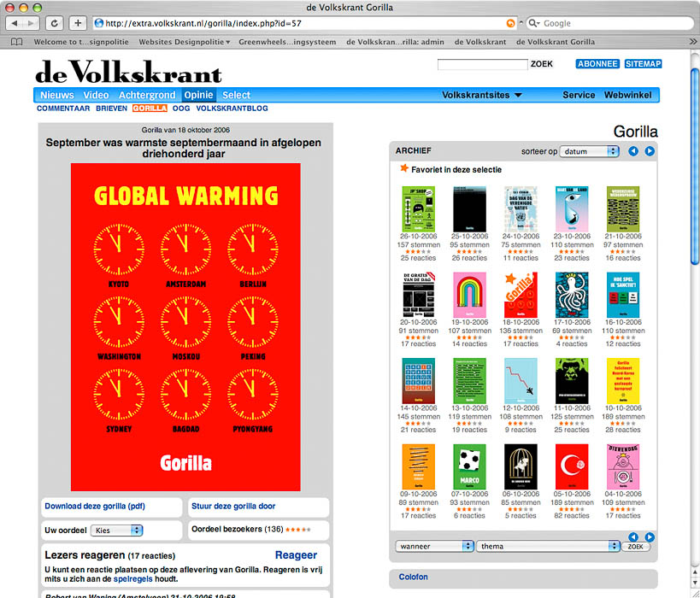Screen dimensions: 700x598
Task: Open the Uw oordeel Kies dropdown
Action: pyautogui.click(x=116, y=531)
